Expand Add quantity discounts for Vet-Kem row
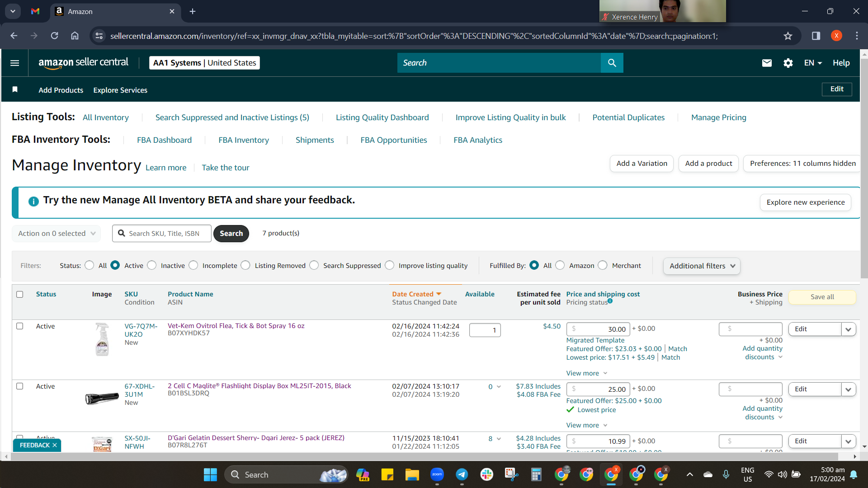 tap(763, 352)
